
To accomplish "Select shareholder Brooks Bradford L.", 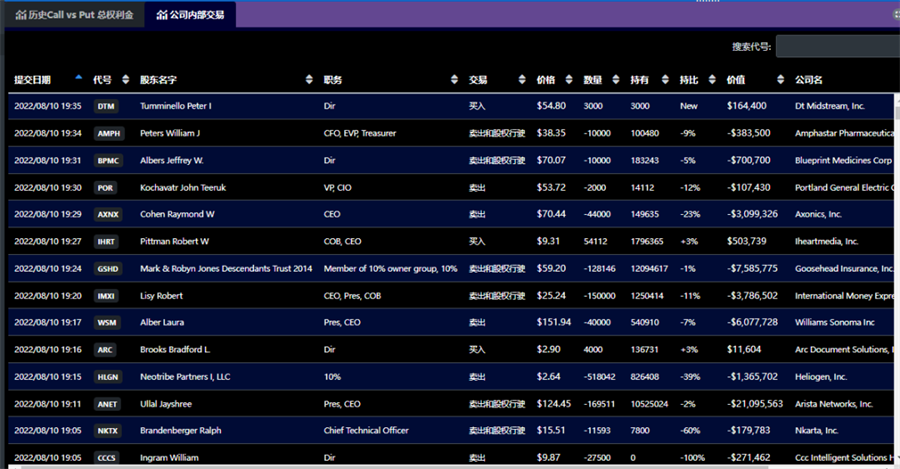I will [175, 350].
